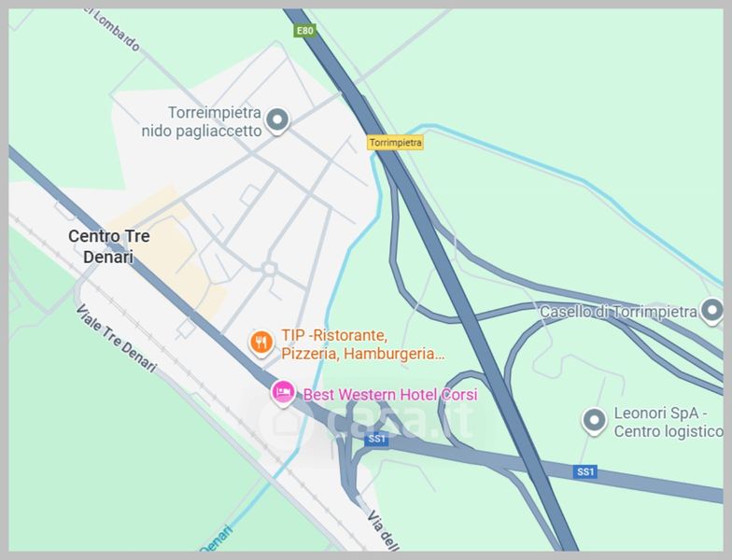Click the green E80 highway shield
This screenshot has height=560, width=732.
pyautogui.click(x=304, y=31)
